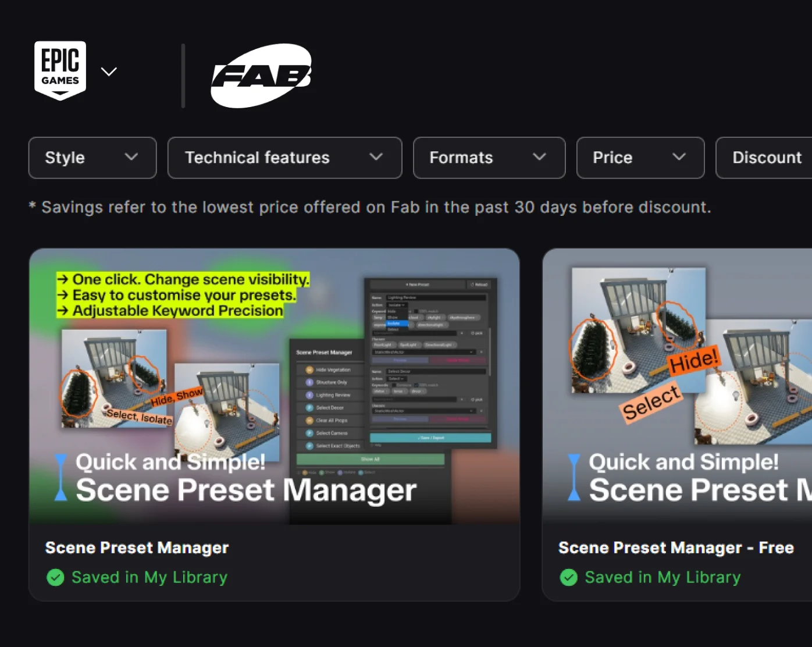
Task: Open the Price filter dropdown
Action: coord(640,158)
